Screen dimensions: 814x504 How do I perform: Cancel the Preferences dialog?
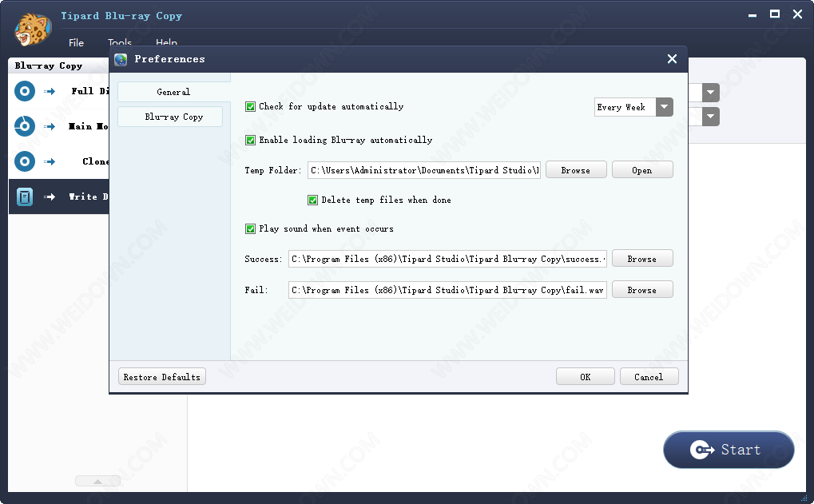pyautogui.click(x=649, y=377)
